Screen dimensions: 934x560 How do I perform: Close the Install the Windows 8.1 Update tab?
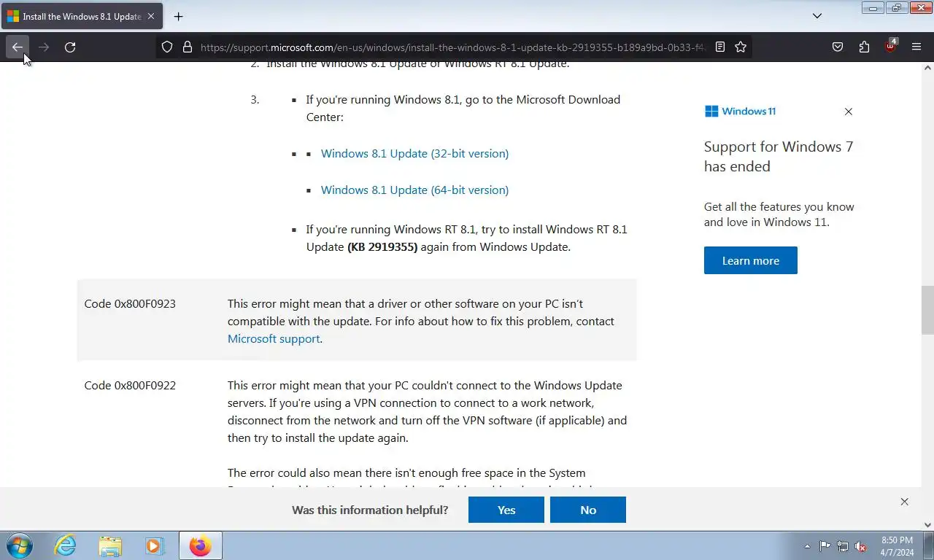click(151, 16)
